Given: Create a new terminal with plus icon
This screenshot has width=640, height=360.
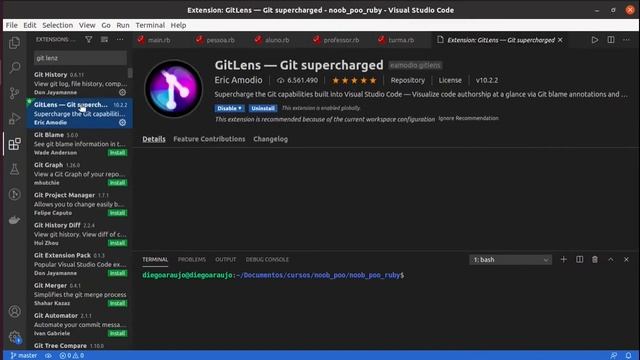Looking at the screenshot, I should pos(563,260).
